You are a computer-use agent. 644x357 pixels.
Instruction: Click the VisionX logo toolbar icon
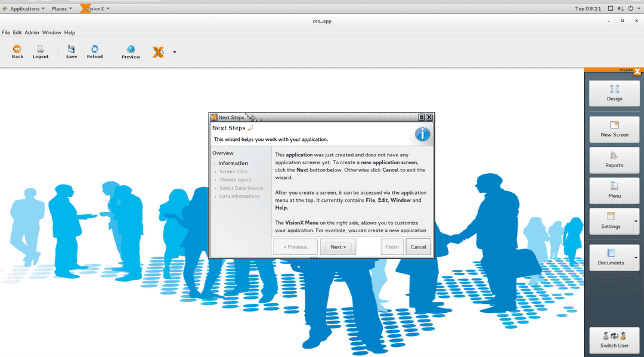pyautogui.click(x=158, y=53)
